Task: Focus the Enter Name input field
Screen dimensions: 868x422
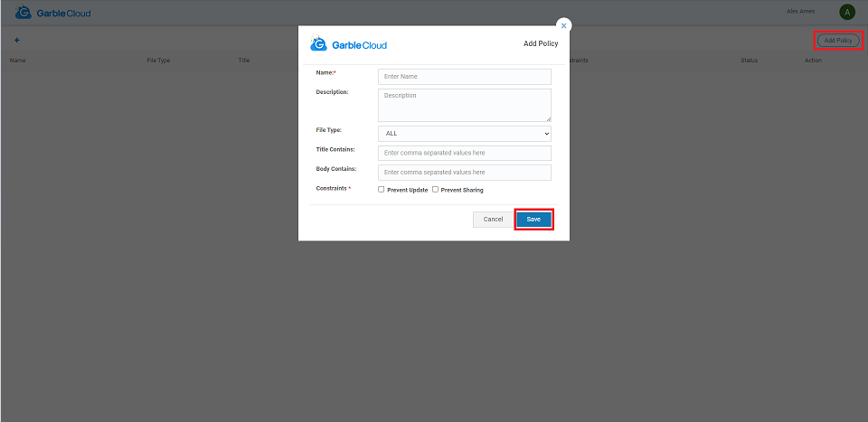Action: 465,76
